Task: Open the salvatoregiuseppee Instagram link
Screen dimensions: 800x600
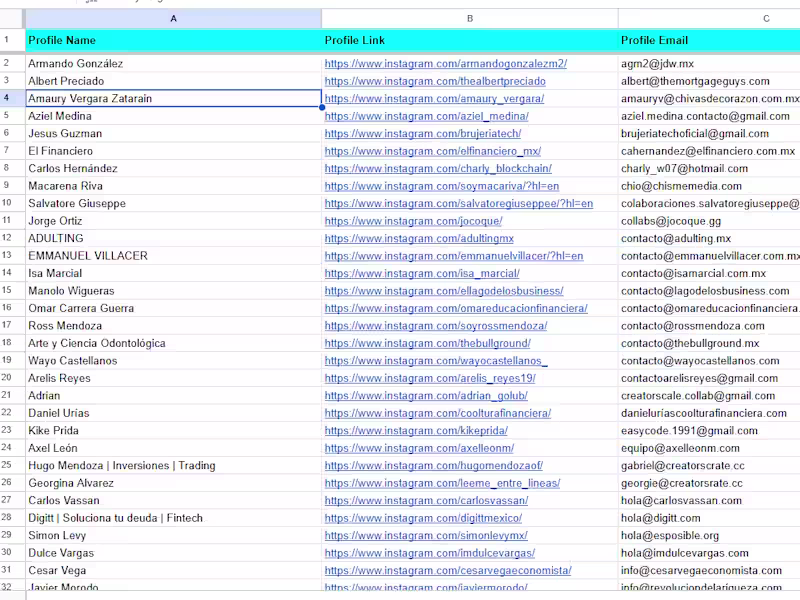Action: (x=459, y=204)
